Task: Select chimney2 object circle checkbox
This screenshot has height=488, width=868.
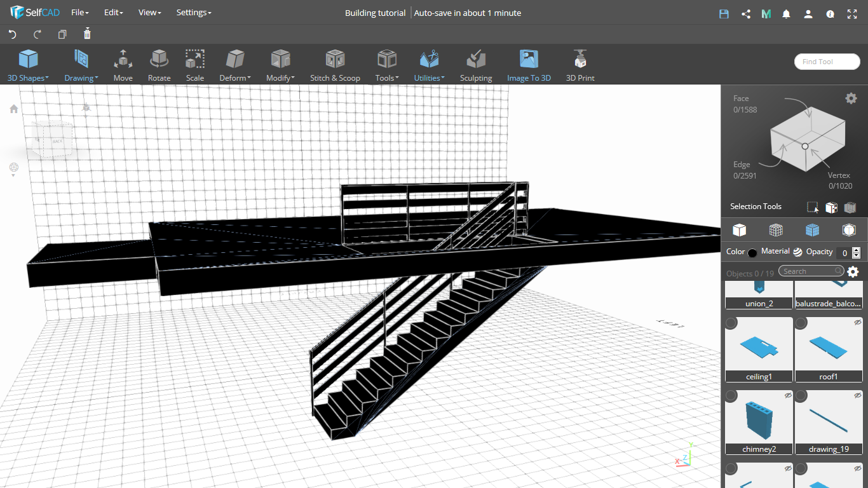Action: point(731,396)
